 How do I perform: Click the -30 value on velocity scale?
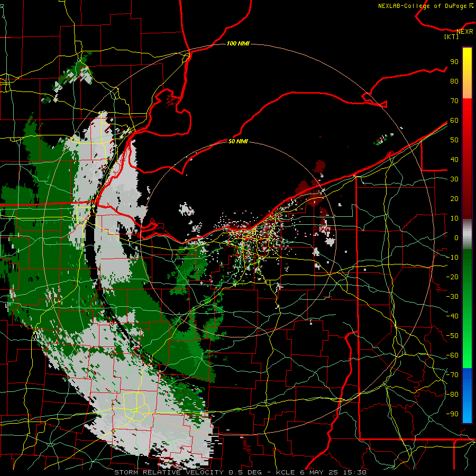(452, 297)
